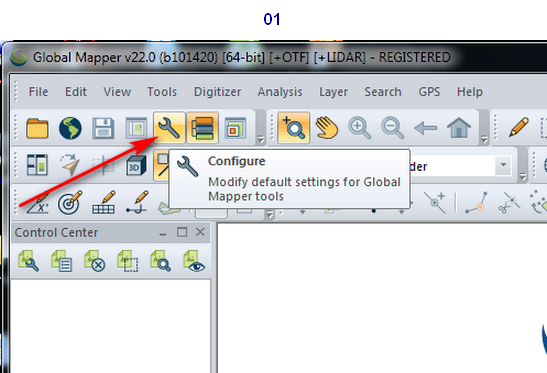
Task: Open the Analysis menu
Action: 280,92
